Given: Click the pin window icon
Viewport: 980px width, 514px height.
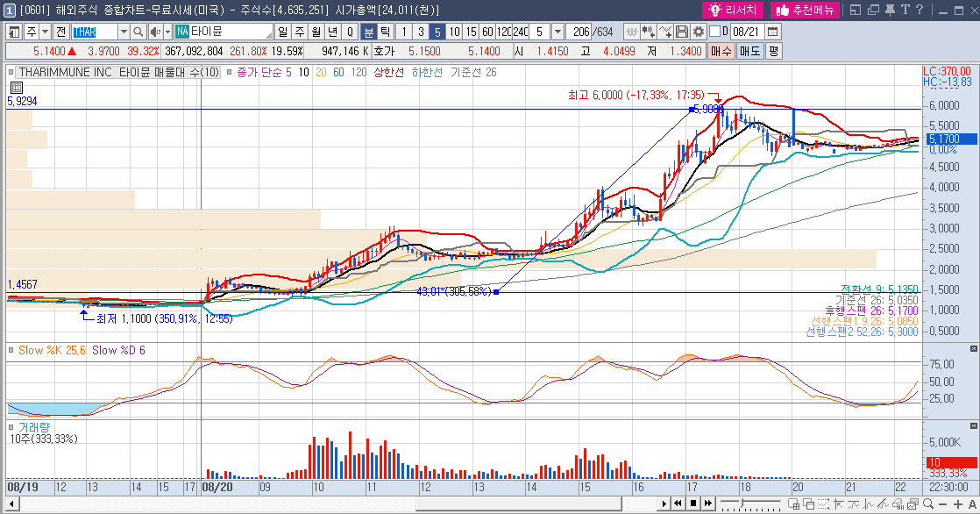Looking at the screenshot, I should click(890, 10).
